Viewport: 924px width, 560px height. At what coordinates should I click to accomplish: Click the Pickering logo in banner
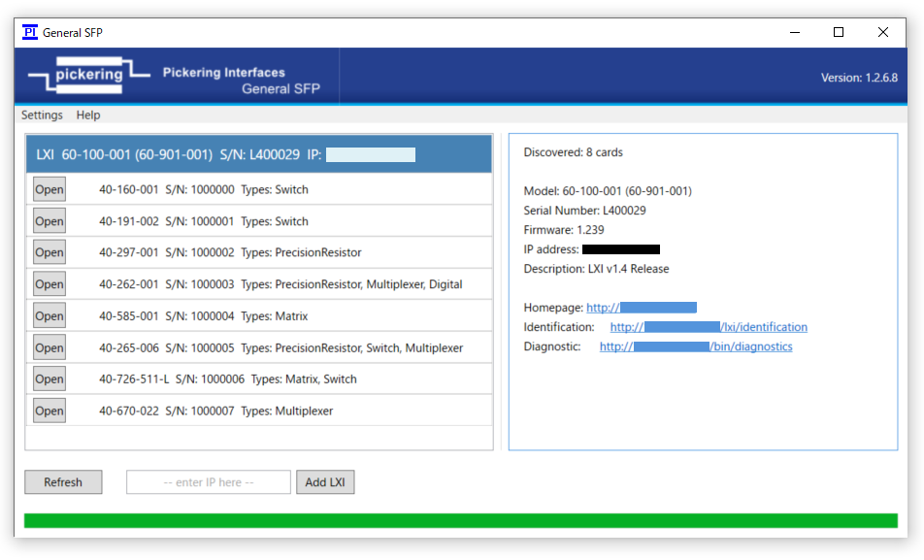click(x=89, y=75)
